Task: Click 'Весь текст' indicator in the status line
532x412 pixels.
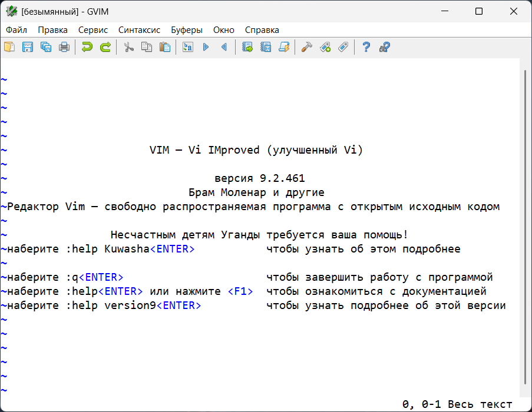Action: 480,404
